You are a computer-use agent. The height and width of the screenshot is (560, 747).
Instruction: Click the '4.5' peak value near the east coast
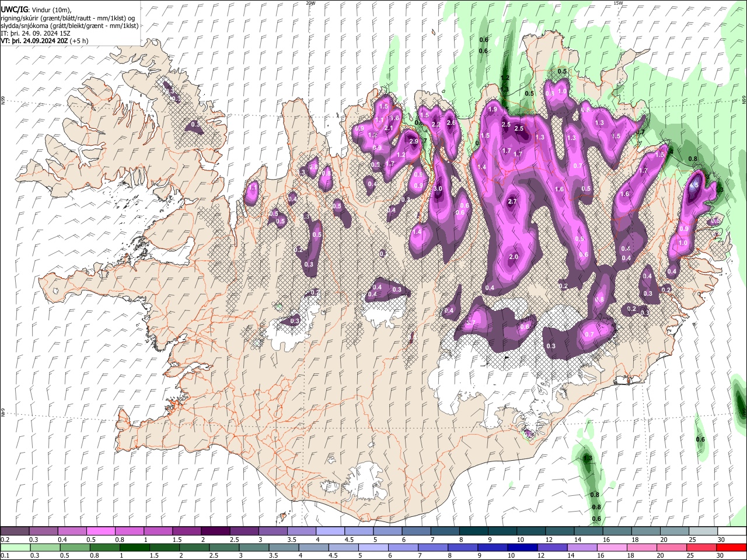[694, 185]
